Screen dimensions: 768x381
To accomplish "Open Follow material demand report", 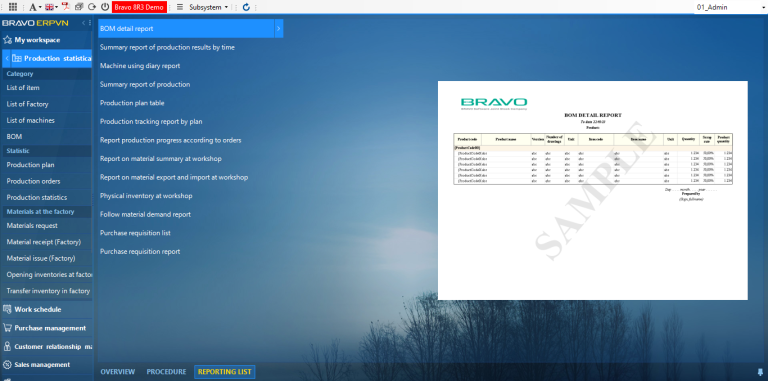I will (x=145, y=214).
